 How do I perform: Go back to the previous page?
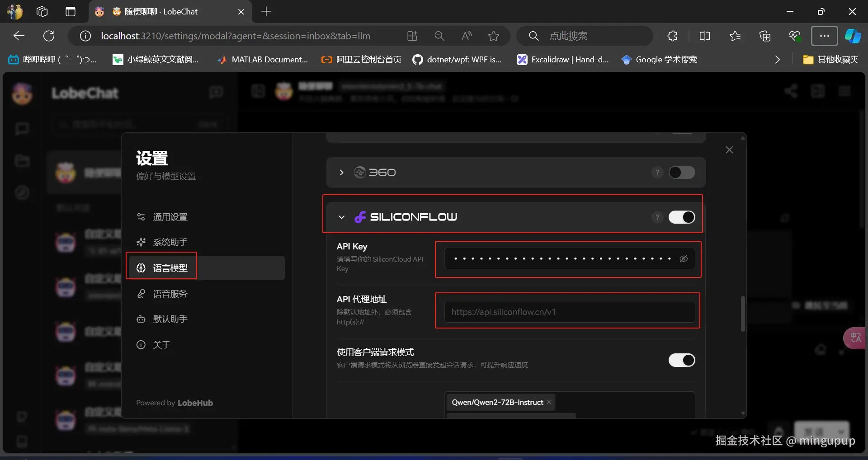coord(19,36)
